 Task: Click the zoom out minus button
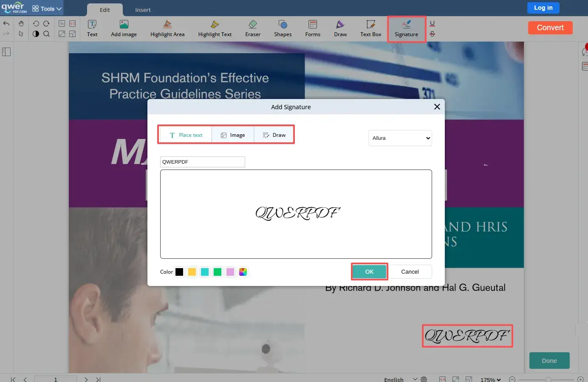pos(512,379)
